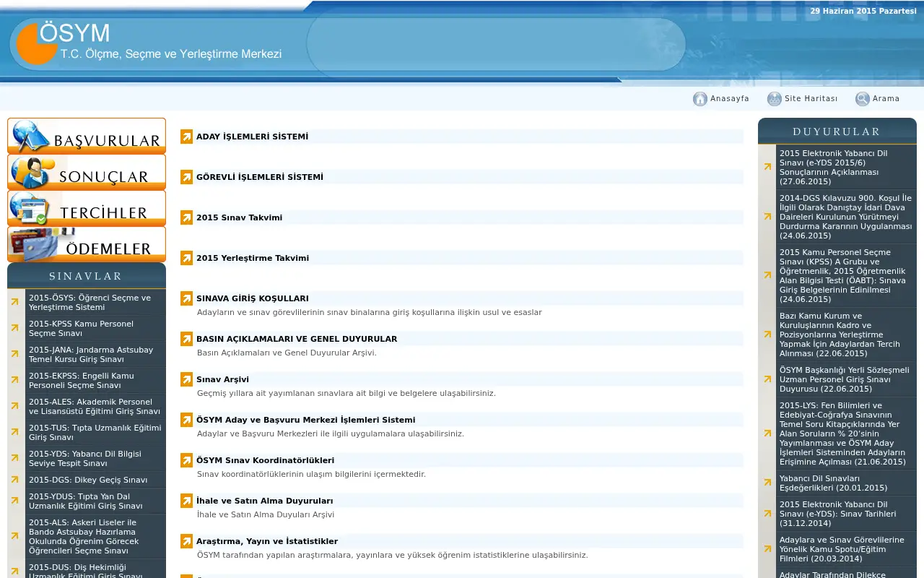Image resolution: width=924 pixels, height=578 pixels.
Task: Click arrow icon beside GÖREVLİ İŞLEMLERİ SİSTEMİ
Action: click(x=186, y=177)
